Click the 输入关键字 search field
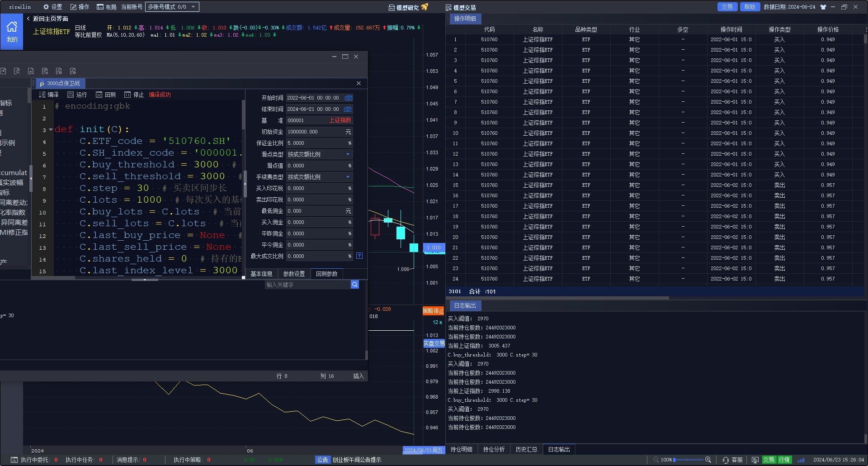 click(x=308, y=285)
